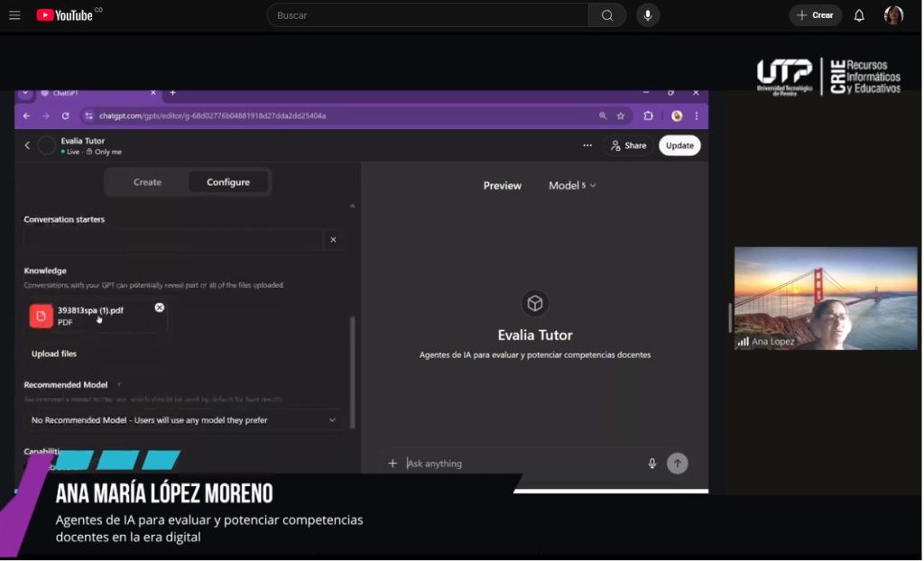Click the microphone icon in Ask anything box

pos(652,464)
